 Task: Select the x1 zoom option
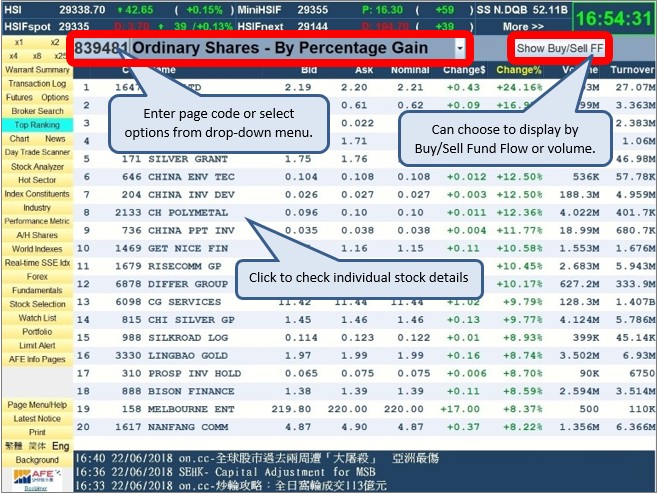coord(19,42)
